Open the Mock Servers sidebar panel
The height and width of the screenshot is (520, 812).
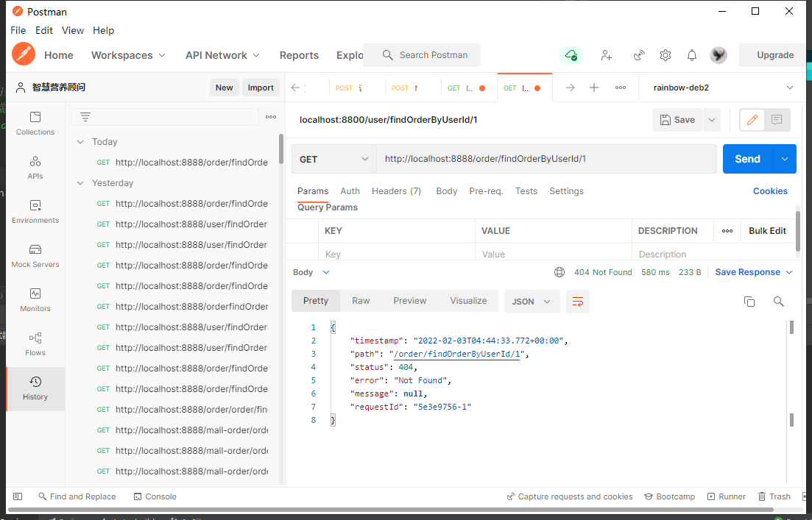click(x=35, y=256)
